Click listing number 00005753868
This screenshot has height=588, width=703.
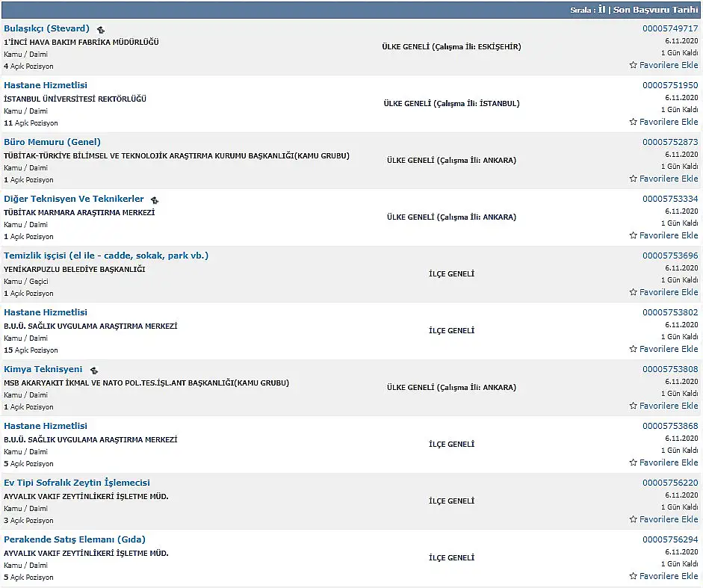pyautogui.click(x=670, y=426)
